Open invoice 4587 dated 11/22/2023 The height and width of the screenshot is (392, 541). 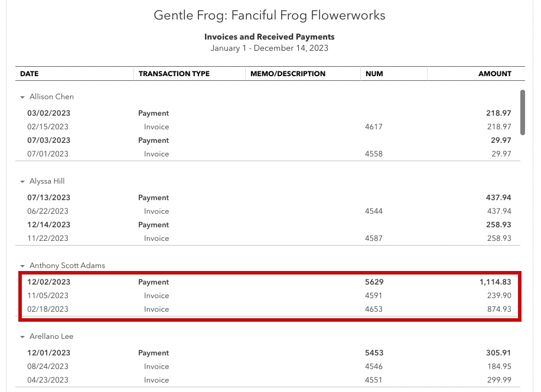269,239
